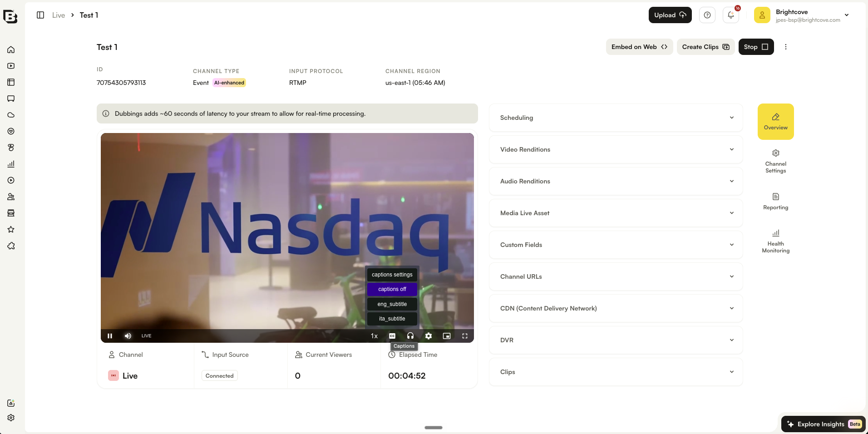This screenshot has height=434, width=868.
Task: Open the Cloud icon in sidebar
Action: 11,115
